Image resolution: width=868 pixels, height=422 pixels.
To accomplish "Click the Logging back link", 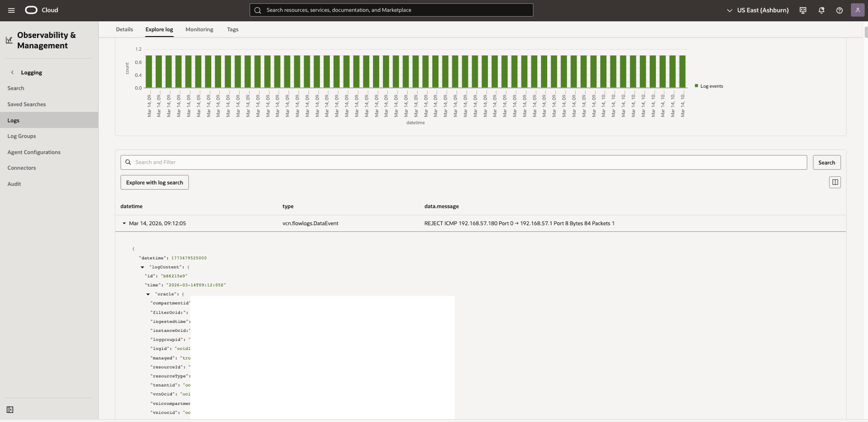I will pos(31,73).
